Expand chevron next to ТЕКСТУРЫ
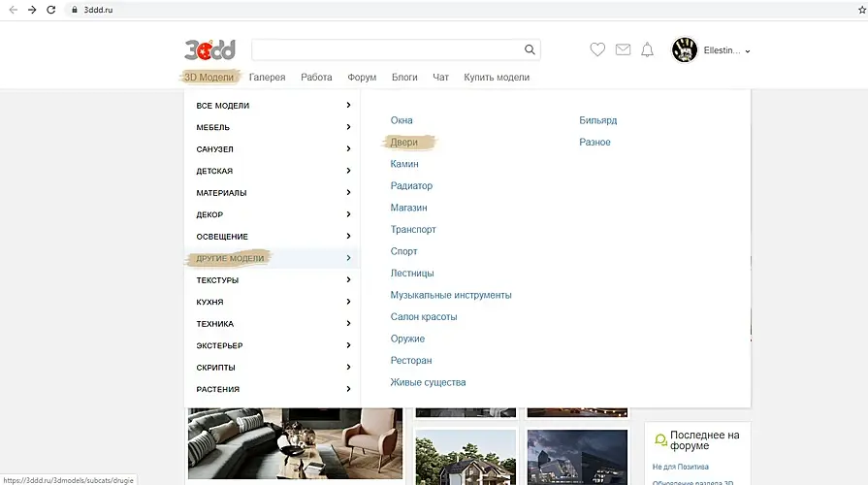868x485 pixels. [x=348, y=279]
